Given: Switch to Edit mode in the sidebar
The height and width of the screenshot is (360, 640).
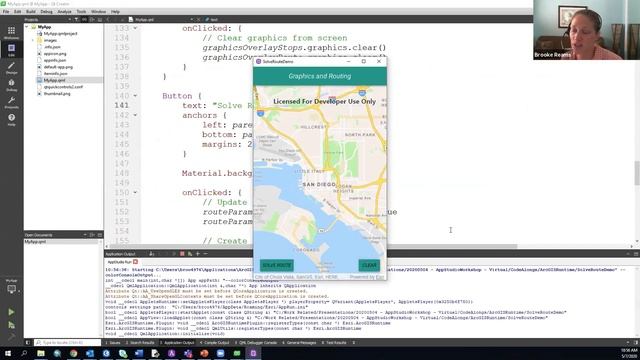Looking at the screenshot, I should [x=11, y=50].
